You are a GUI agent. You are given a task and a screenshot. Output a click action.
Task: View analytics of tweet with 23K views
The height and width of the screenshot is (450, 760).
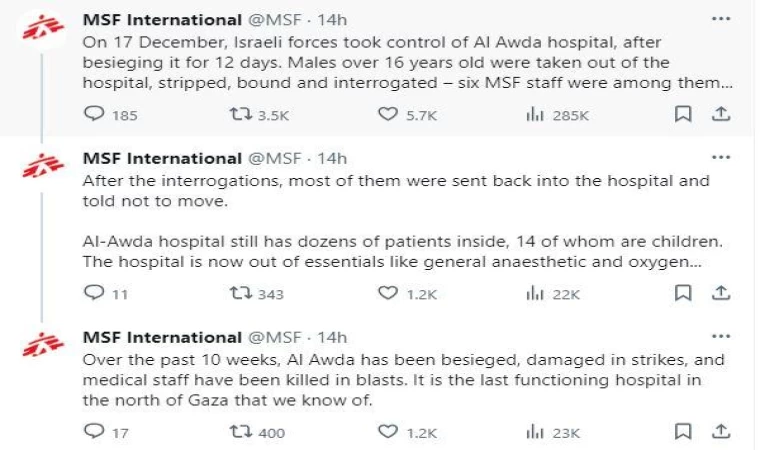point(534,432)
